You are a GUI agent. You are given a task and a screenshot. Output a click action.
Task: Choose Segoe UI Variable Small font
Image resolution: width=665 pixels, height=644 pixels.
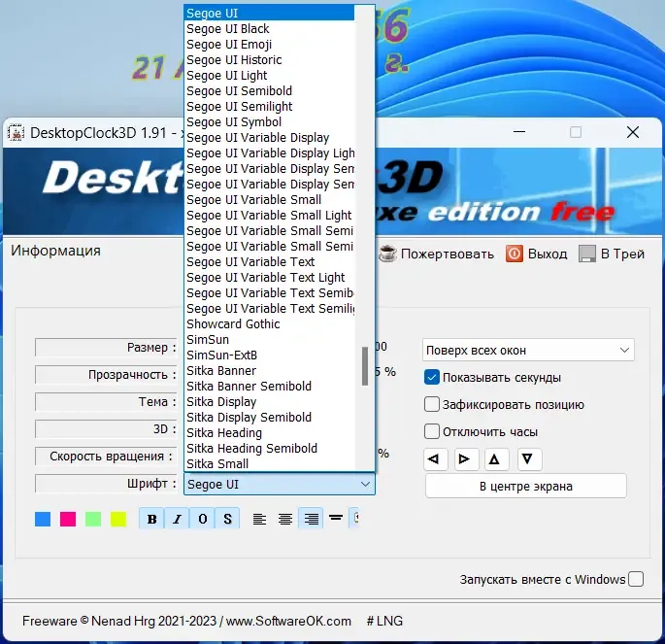(269, 200)
